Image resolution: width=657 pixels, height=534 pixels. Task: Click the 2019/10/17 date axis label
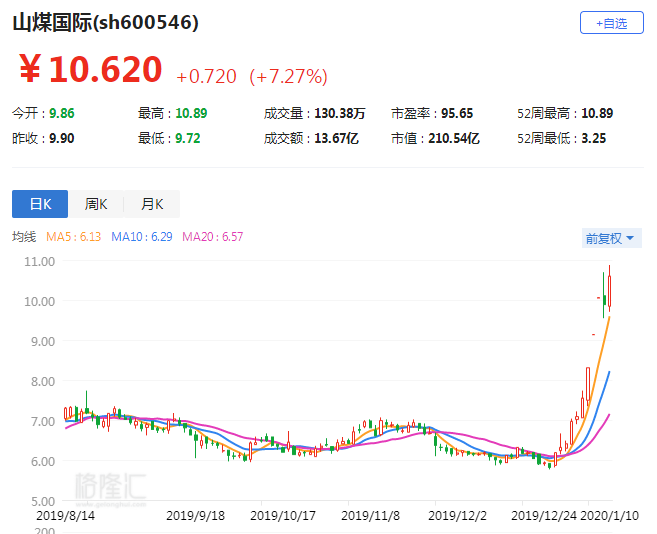coord(283,516)
